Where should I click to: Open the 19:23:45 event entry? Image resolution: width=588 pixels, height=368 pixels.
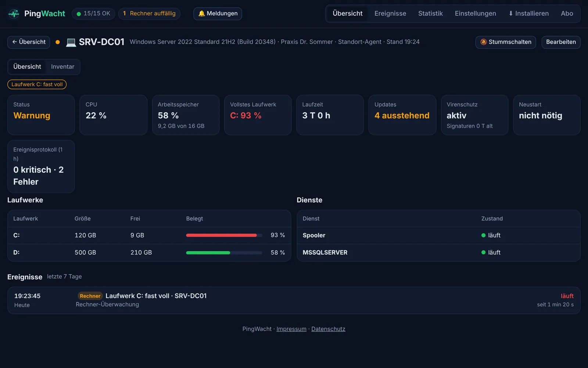294,300
